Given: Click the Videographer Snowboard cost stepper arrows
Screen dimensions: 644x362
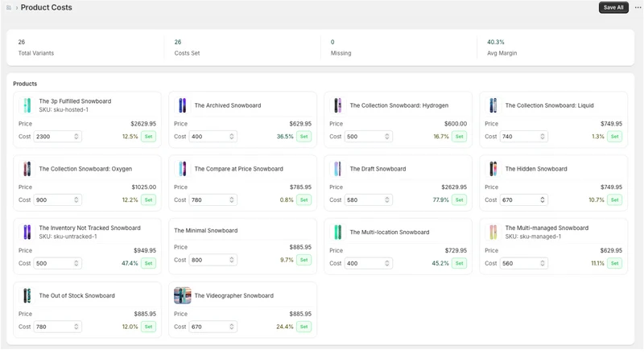Looking at the screenshot, I should 232,327.
